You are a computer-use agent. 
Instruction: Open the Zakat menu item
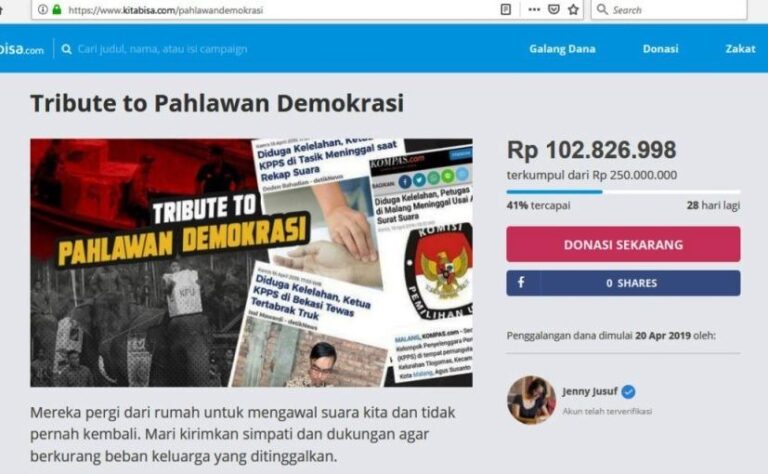[740, 48]
